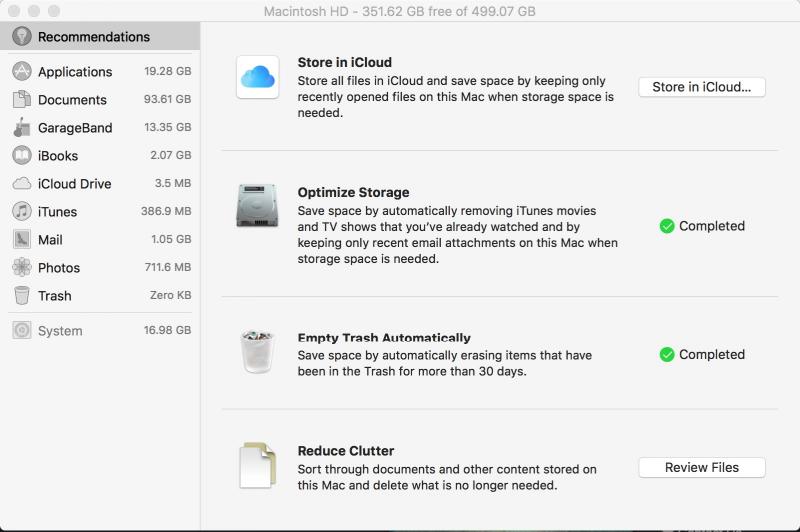The width and height of the screenshot is (800, 532).
Task: Click the iBooks sidebar icon
Action: [21, 155]
